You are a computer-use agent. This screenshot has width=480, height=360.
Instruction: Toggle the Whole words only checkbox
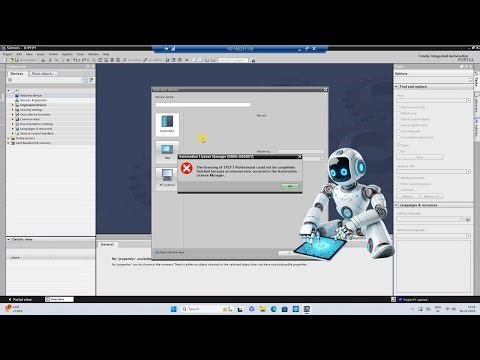398,107
